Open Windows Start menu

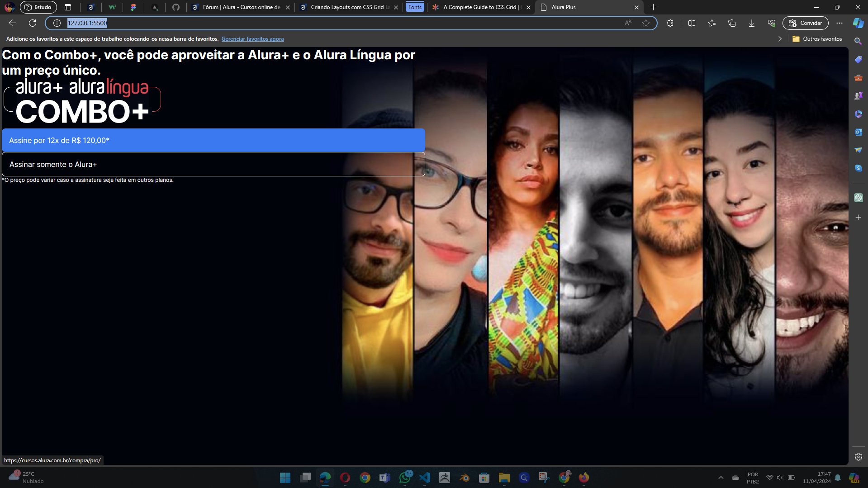click(x=285, y=478)
